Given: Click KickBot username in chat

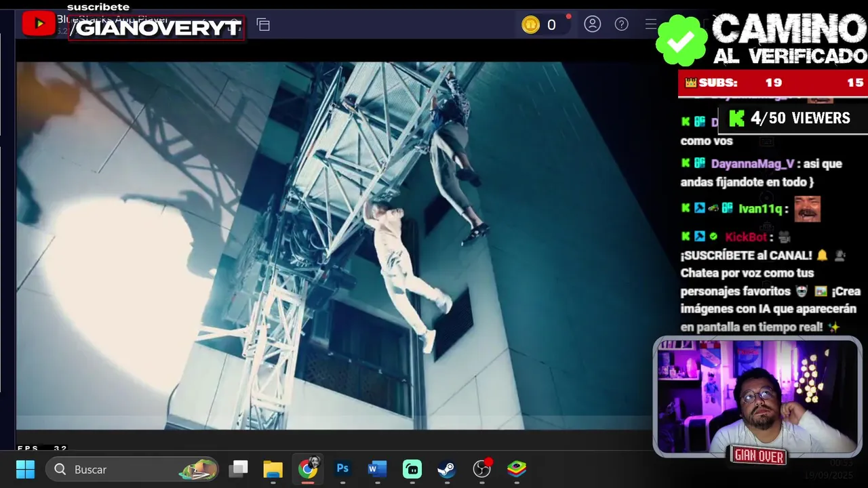Looking at the screenshot, I should click(746, 237).
